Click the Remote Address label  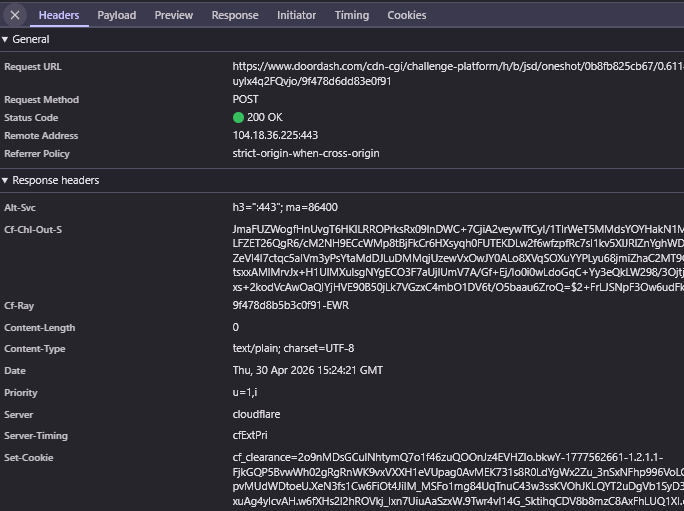[41, 136]
